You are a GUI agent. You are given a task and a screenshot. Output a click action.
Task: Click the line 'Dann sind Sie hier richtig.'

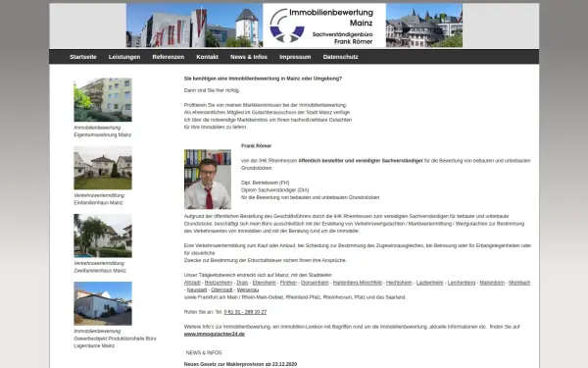pos(212,90)
